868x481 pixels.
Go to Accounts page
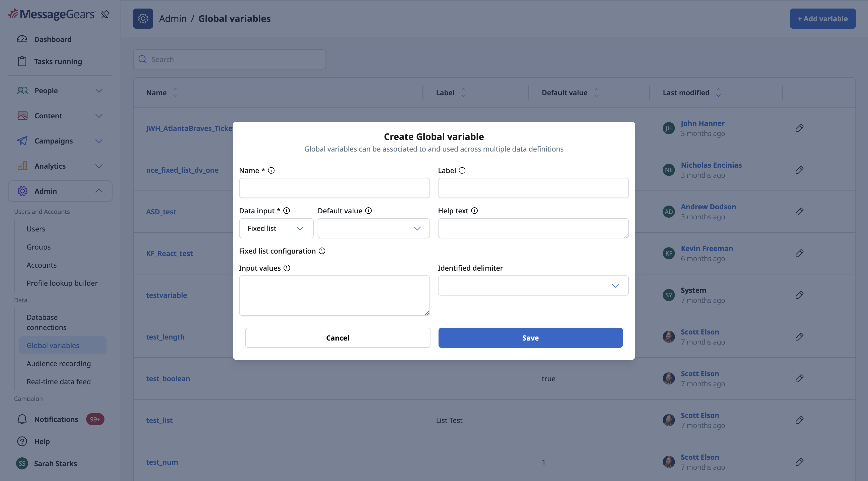41,265
